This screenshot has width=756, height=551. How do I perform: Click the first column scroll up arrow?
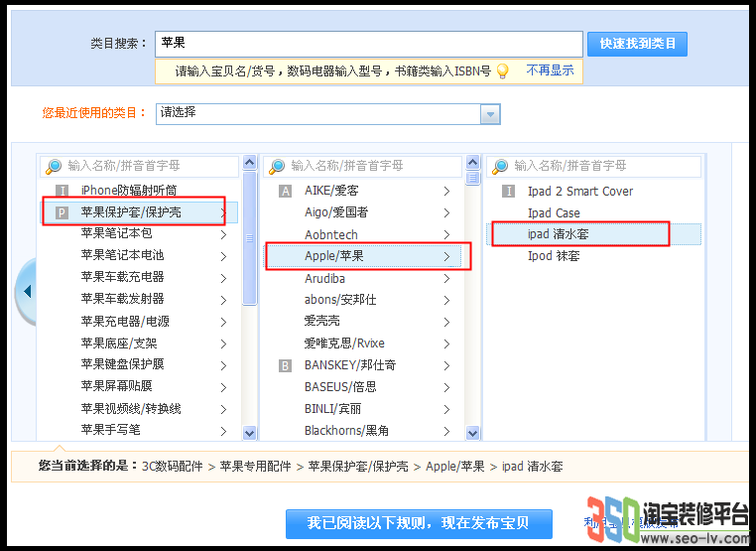249,162
